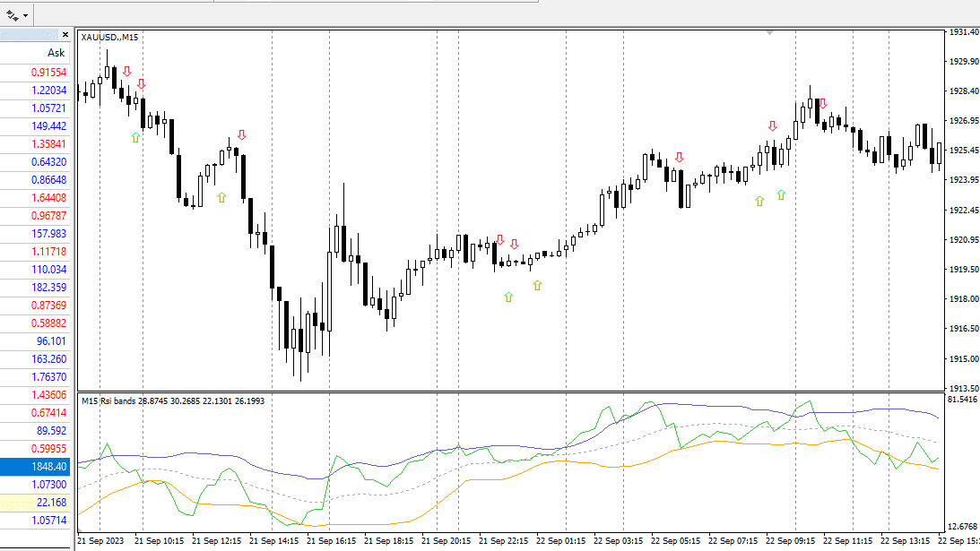Select the highlighted 1848.40 quote row
The image size is (980, 551).
click(35, 467)
